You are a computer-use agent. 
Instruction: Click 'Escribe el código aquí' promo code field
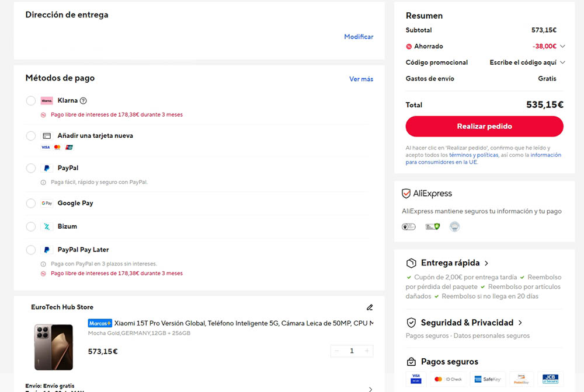tap(523, 62)
